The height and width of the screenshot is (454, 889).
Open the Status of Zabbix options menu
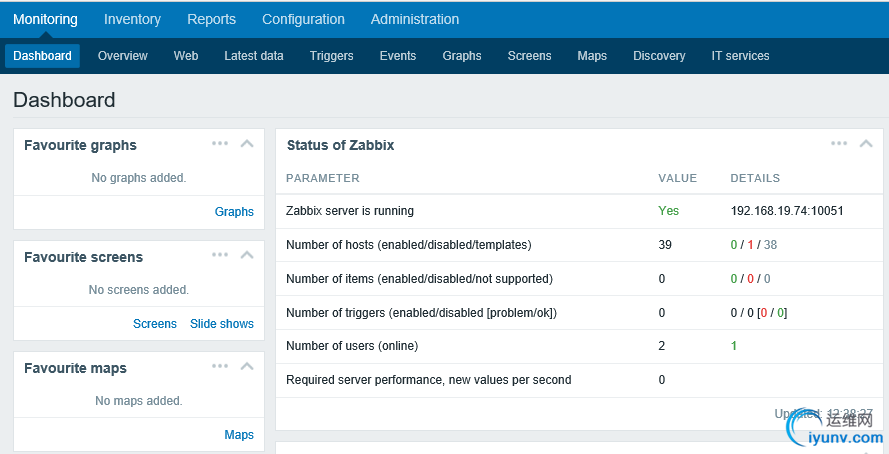click(x=839, y=143)
